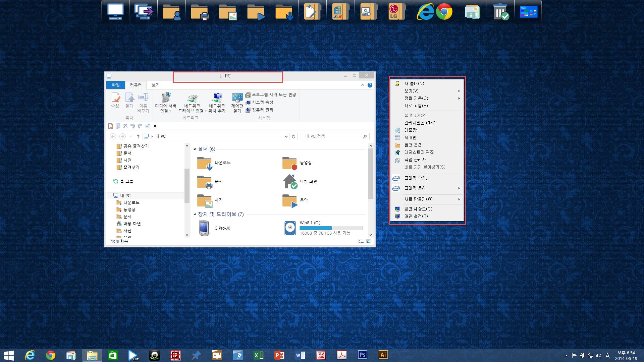The height and width of the screenshot is (362, 644).
Task: Click 네트워크 위치 추가 ribbon icon
Action: tap(217, 103)
